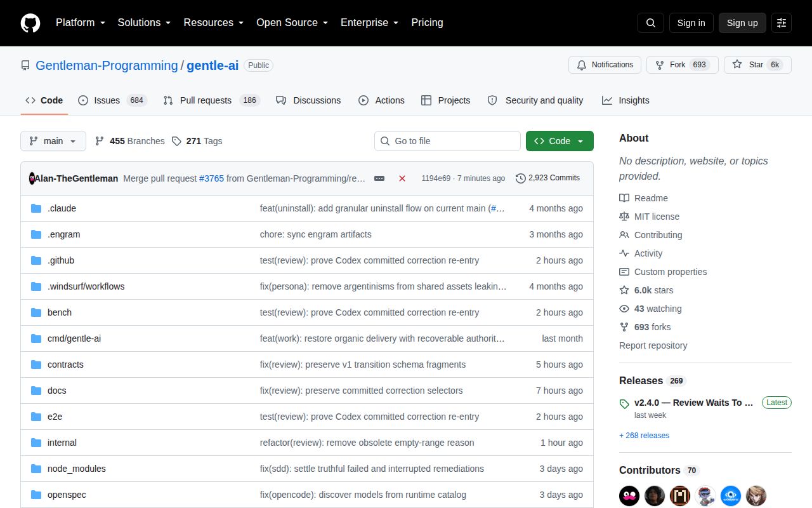The image size is (812, 508).
Task: Expand the Solutions menu
Action: coord(145,23)
